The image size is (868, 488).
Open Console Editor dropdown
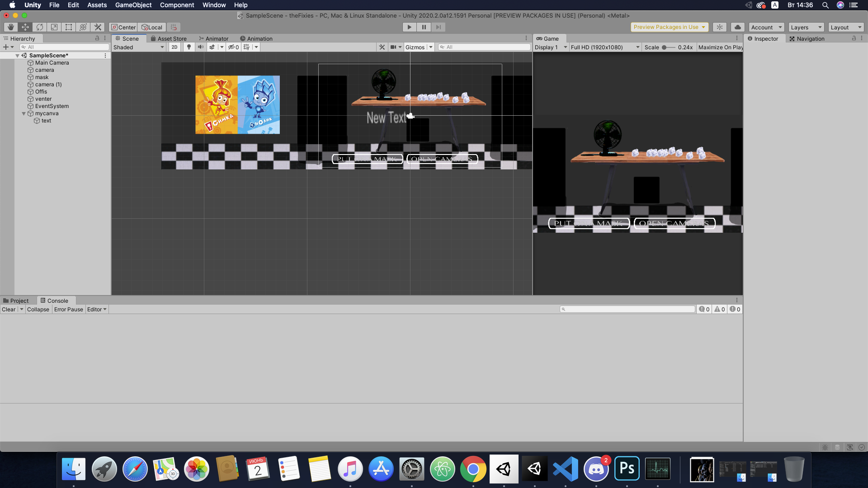pos(97,310)
